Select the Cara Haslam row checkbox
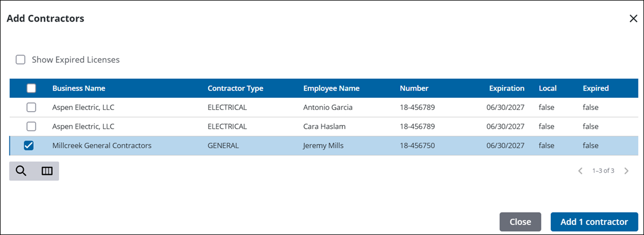 (x=32, y=126)
